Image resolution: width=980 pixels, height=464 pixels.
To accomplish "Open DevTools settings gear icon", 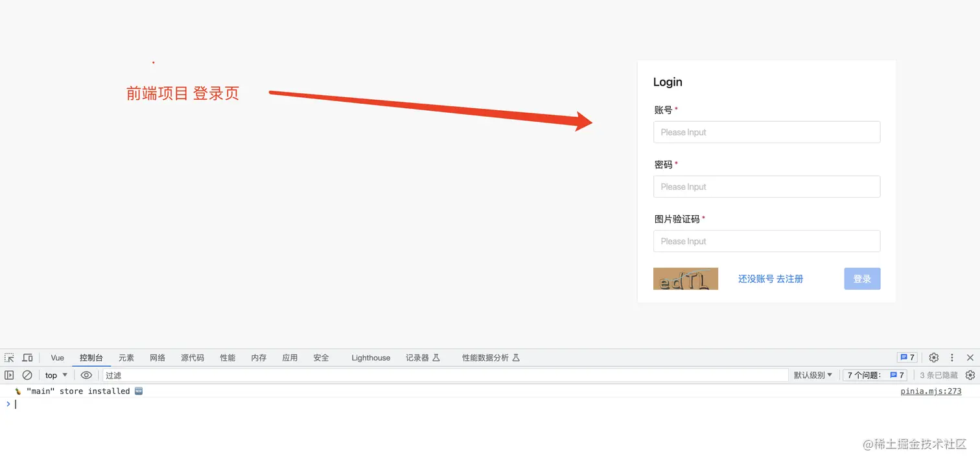I will click(933, 358).
